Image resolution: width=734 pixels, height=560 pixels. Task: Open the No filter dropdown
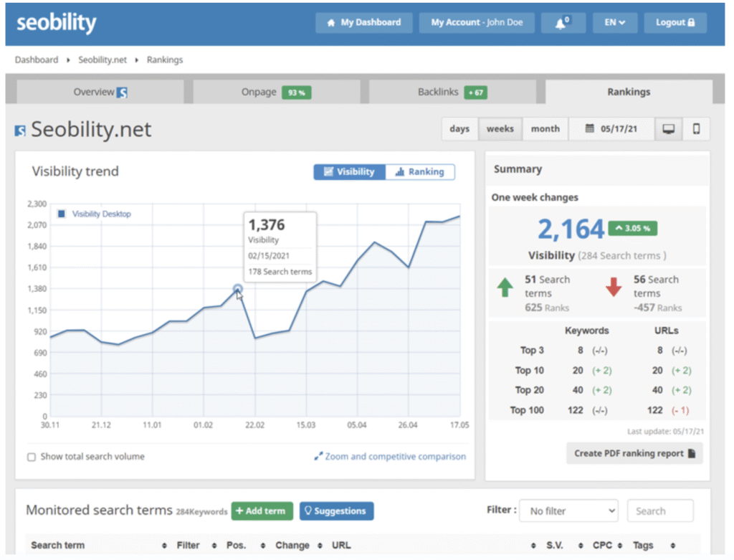568,511
